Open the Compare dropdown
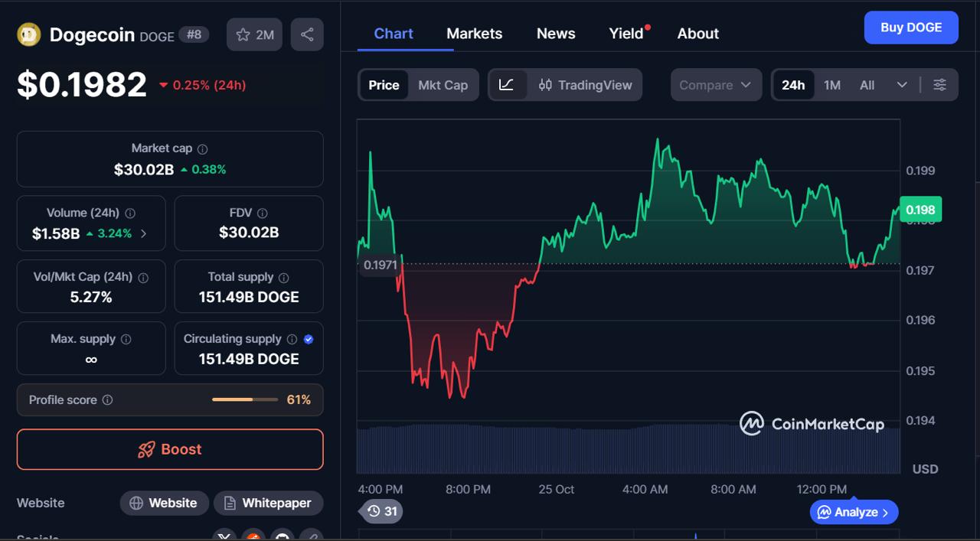 click(x=715, y=85)
